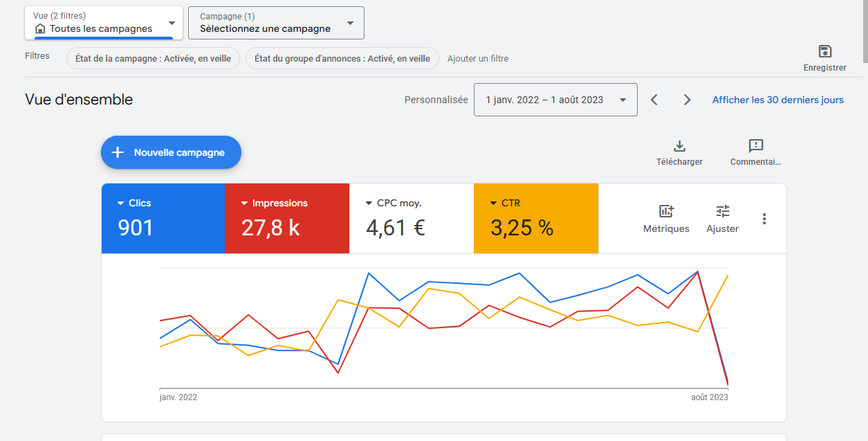Select the yellow CTR scorecard value

point(522,228)
